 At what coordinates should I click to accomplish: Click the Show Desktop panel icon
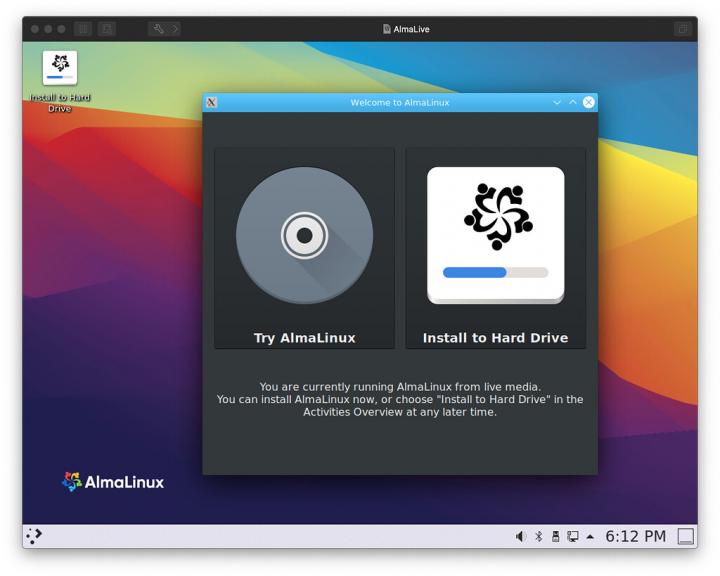coord(686,537)
